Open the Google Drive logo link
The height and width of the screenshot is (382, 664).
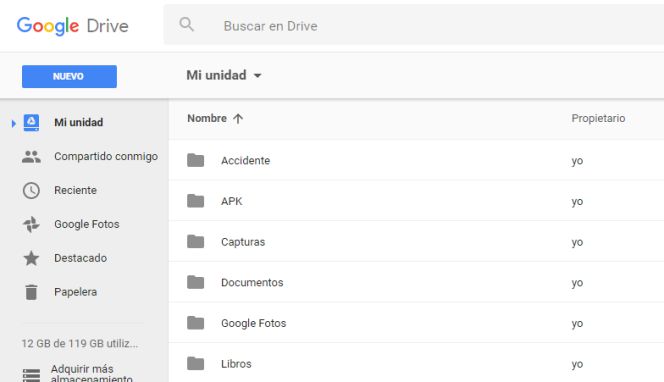click(x=72, y=26)
